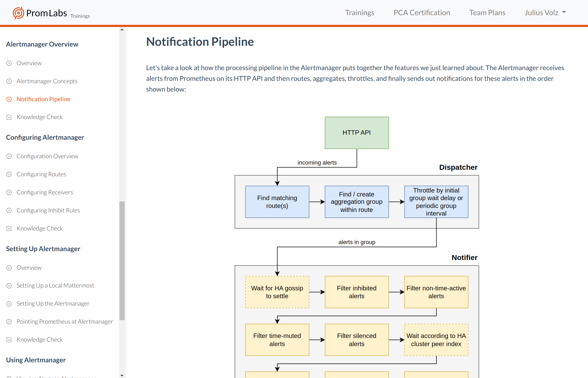Screen dimensions: 588x378
Task: Select Setting Up a Local Mattermost link
Action: pyautogui.click(x=55, y=285)
